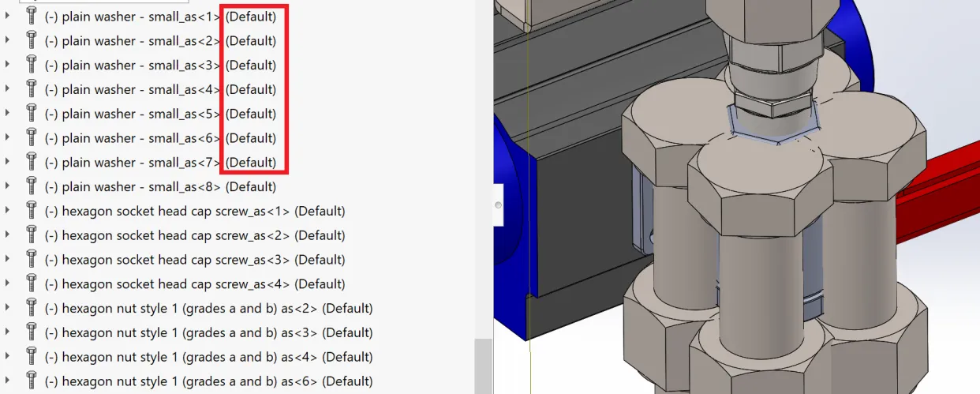The image size is (980, 394).
Task: Select the plain washer - small_as<5> part icon
Action: click(32, 114)
